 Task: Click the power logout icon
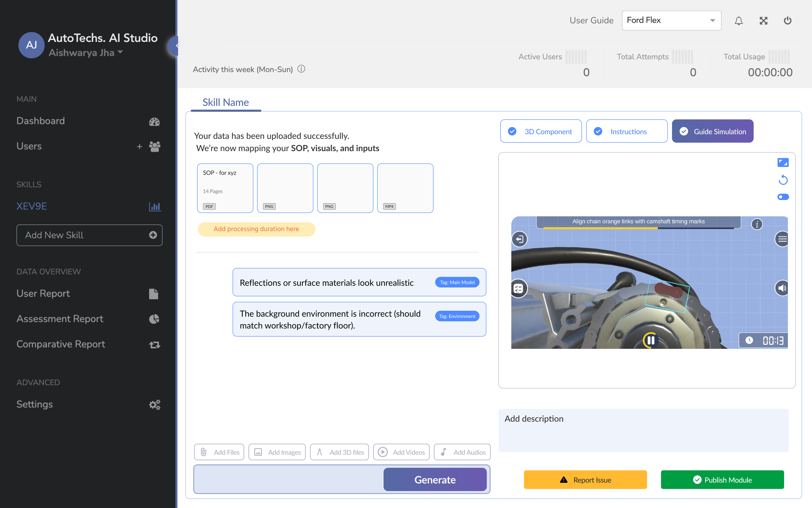coord(787,21)
